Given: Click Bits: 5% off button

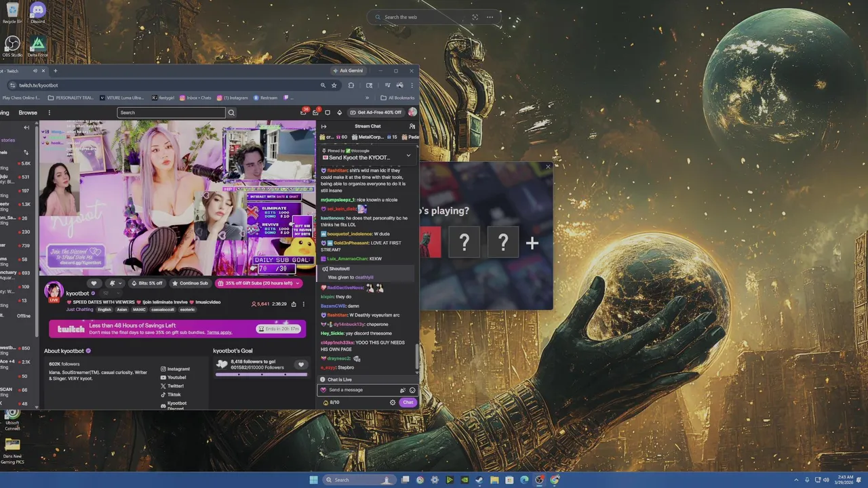Looking at the screenshot, I should point(146,283).
